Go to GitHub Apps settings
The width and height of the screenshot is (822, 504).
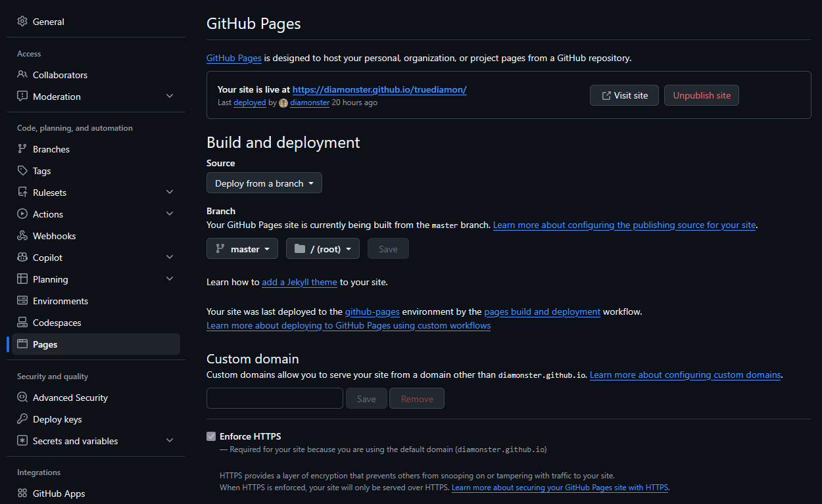coord(96,493)
